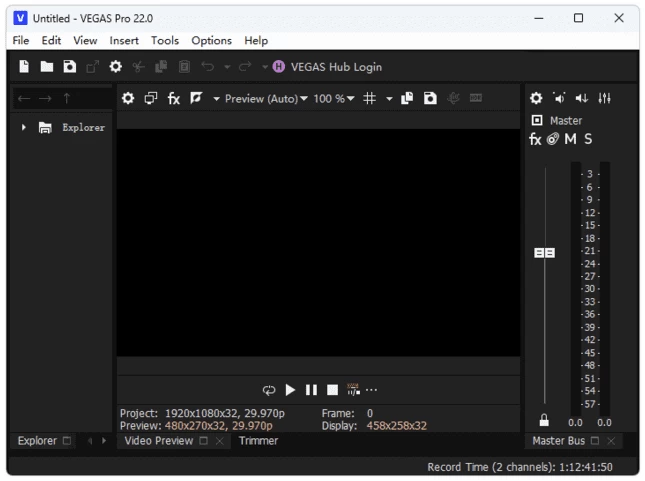Open the Tools menu
The width and height of the screenshot is (645, 481).
pos(165,41)
